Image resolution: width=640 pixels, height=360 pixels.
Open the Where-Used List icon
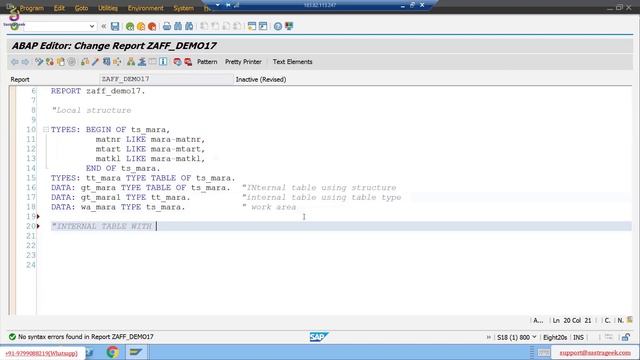117,62
